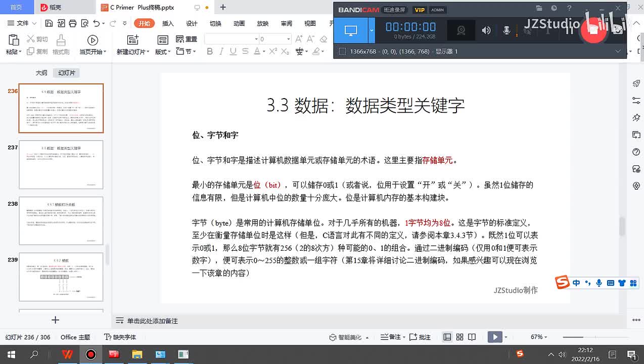This screenshot has width=644, height=364.
Task: Switch to the 设计 (Design) tab
Action: tap(192, 23)
